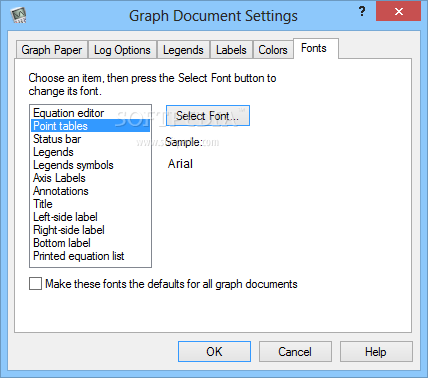Screen dimensions: 428x378
Task: Confirm settings with the OK button
Action: (214, 351)
